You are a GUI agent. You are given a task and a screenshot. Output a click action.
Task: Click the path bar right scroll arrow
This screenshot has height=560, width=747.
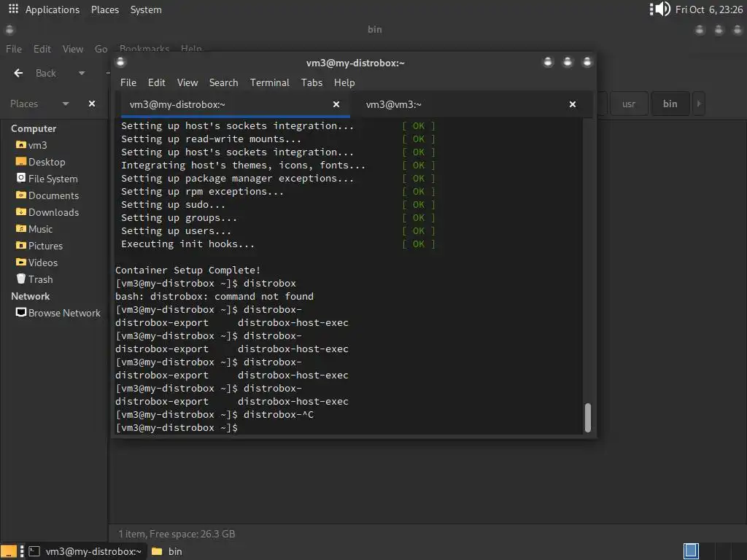point(699,104)
